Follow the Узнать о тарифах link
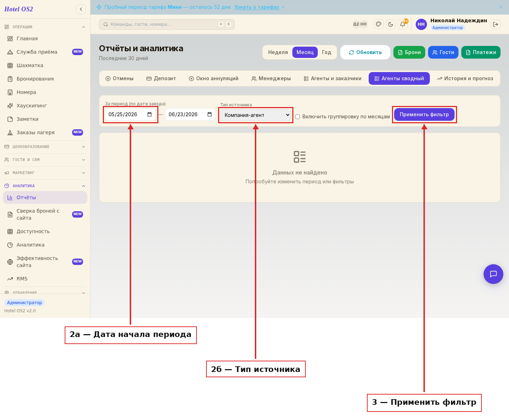This screenshot has height=420, width=509. pos(257,7)
